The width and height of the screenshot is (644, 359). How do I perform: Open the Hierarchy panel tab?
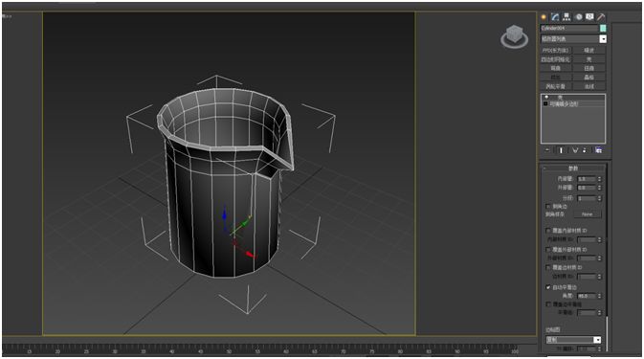pyautogui.click(x=566, y=17)
